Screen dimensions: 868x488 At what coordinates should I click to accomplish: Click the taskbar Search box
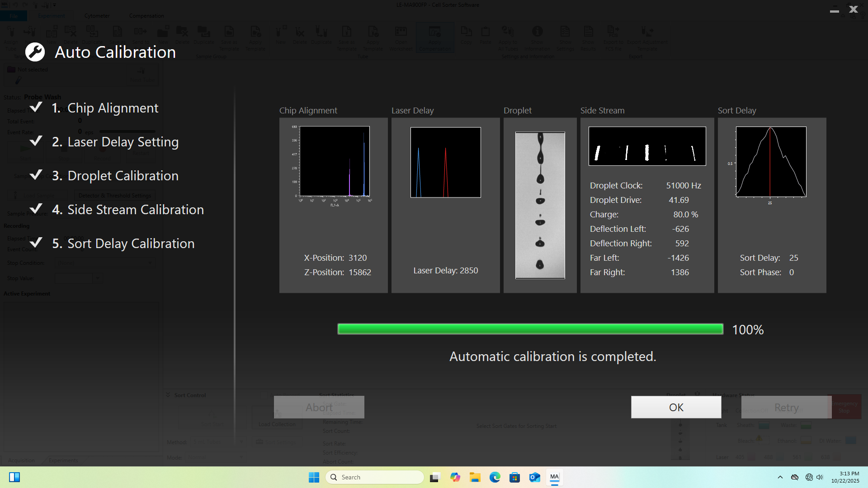point(374,477)
